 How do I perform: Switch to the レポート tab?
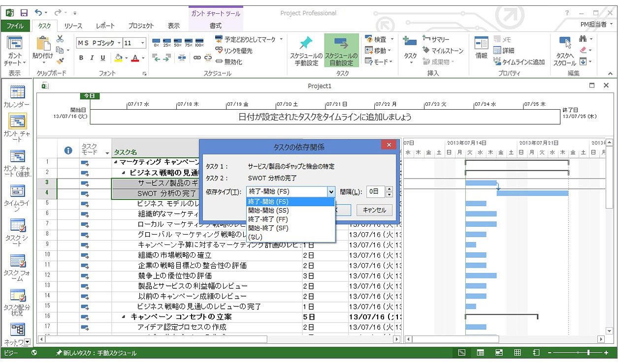[105, 26]
